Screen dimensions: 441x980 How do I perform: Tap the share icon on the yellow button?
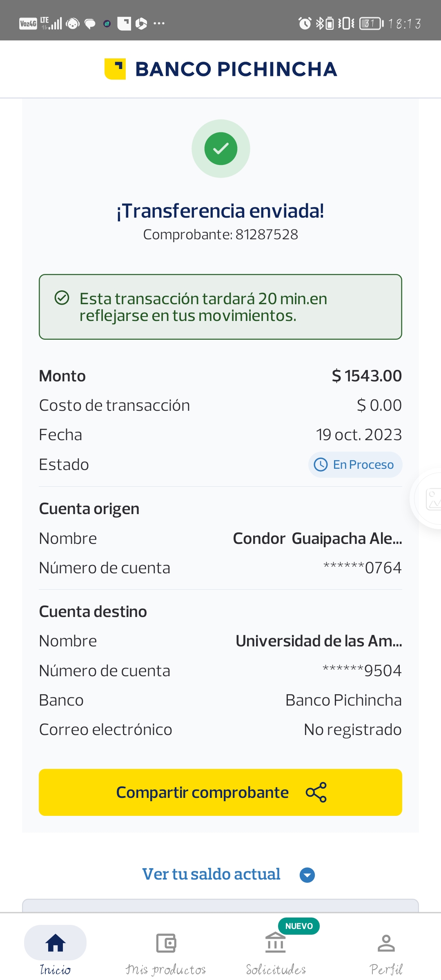(316, 792)
